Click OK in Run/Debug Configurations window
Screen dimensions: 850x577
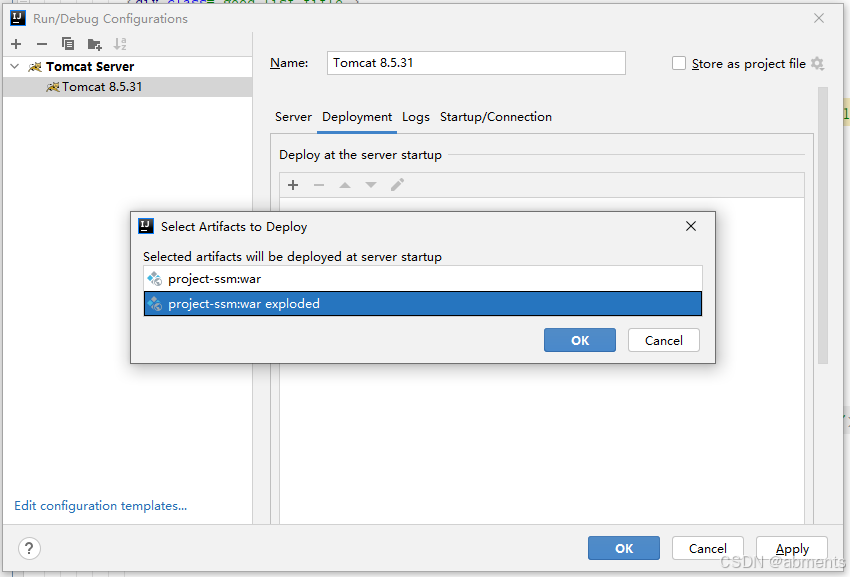tap(624, 548)
